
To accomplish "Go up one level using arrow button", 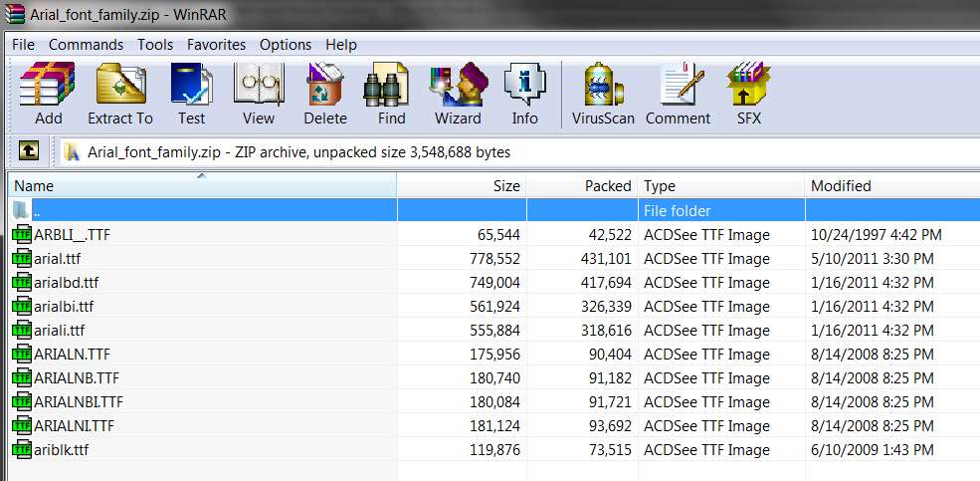I will click(28, 150).
